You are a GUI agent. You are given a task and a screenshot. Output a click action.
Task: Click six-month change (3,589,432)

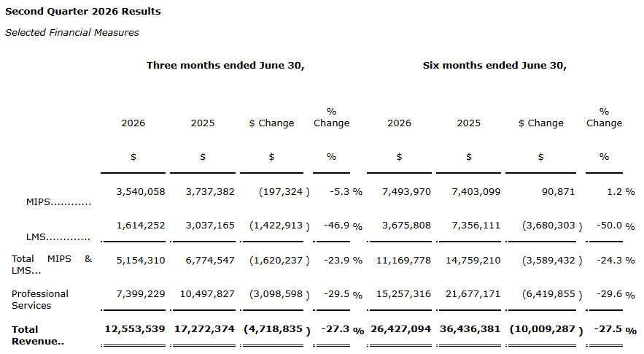(552, 261)
